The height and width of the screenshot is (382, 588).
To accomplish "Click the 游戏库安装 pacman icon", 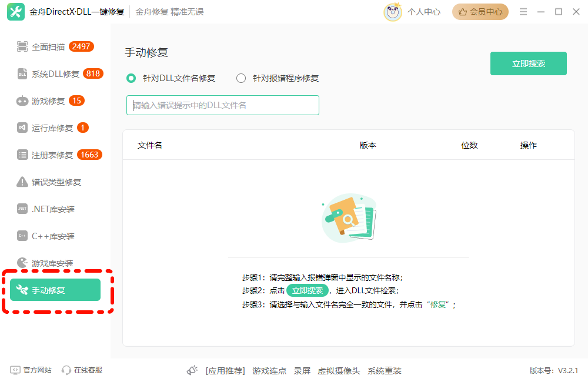I will click(22, 263).
